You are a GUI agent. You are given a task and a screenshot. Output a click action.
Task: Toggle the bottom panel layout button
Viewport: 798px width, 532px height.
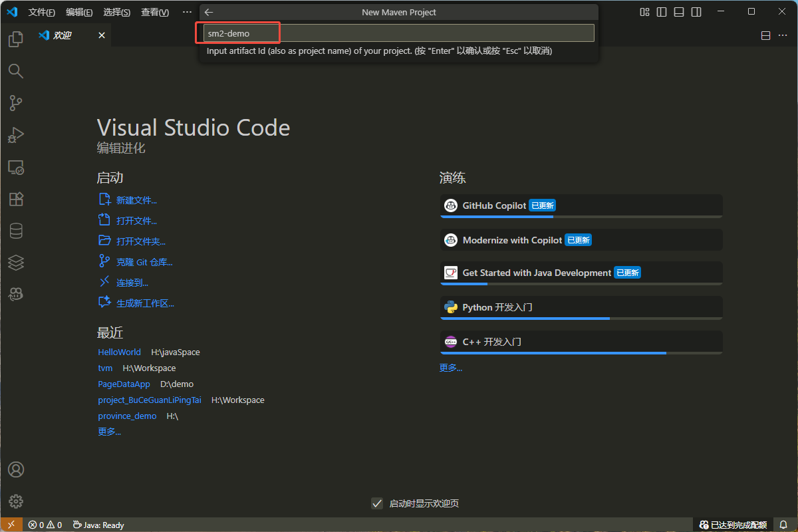pos(678,12)
